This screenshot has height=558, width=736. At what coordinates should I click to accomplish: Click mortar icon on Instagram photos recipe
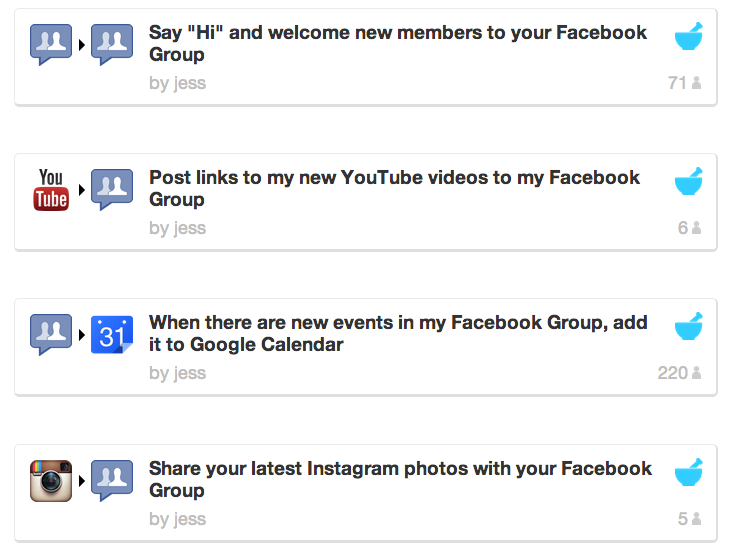point(689,472)
